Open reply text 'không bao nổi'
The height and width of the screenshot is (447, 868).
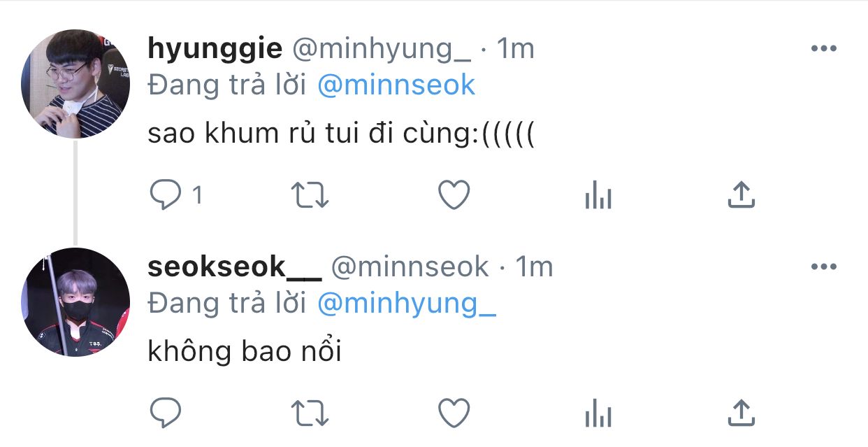[x=245, y=351]
